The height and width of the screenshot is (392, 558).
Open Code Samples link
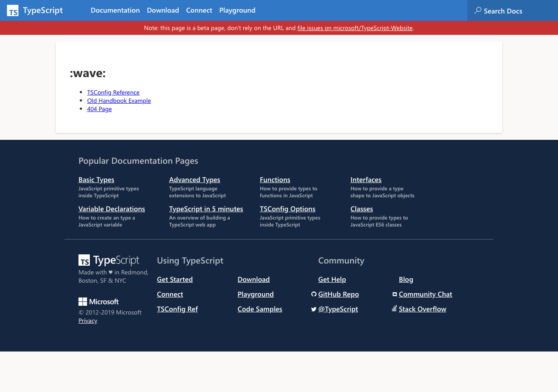tap(260, 309)
